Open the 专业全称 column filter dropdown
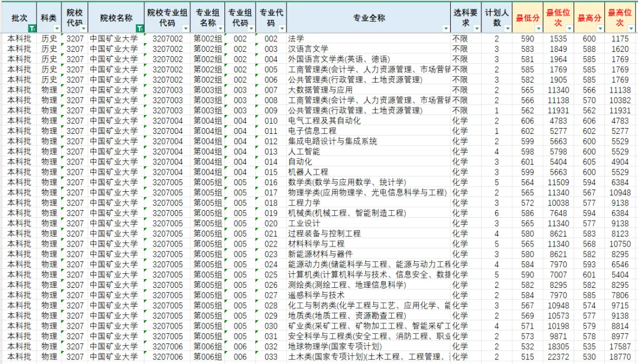638x364 pixels. tap(446, 28)
